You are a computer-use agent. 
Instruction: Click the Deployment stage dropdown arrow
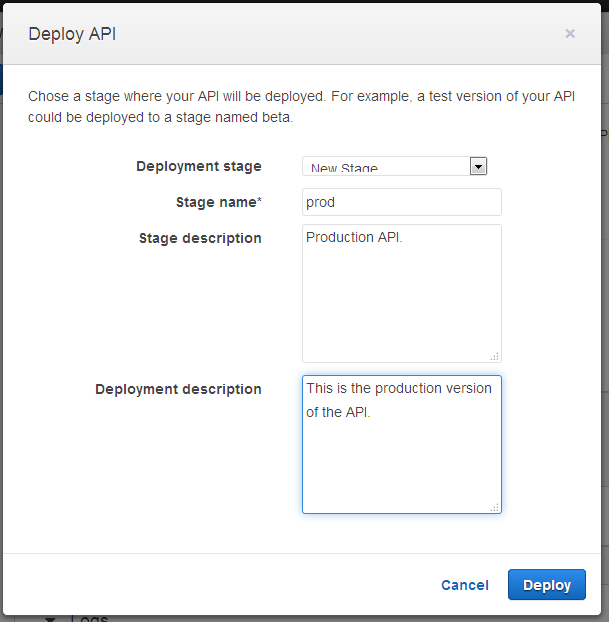[478, 166]
